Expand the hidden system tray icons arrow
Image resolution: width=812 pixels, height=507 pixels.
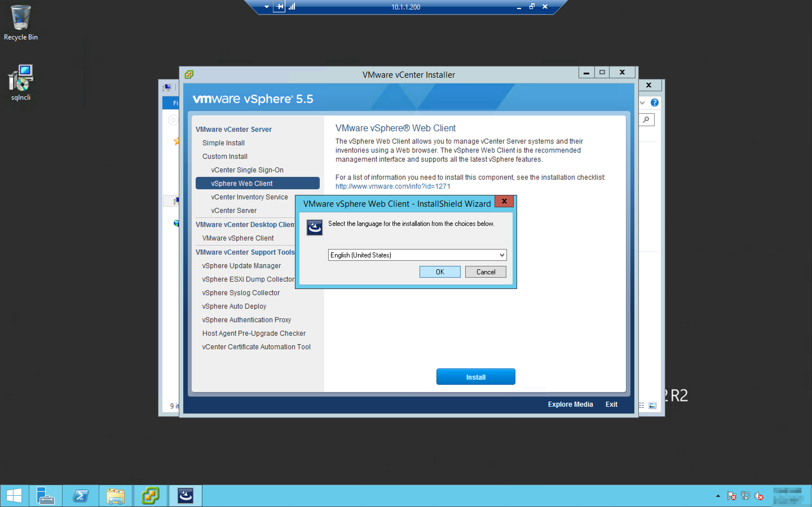click(x=718, y=496)
